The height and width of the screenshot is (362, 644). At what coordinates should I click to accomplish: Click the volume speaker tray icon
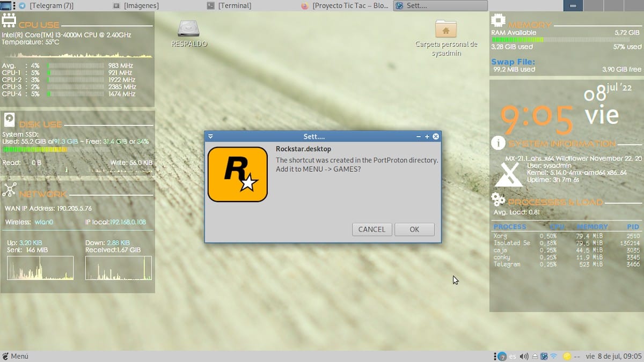524,356
